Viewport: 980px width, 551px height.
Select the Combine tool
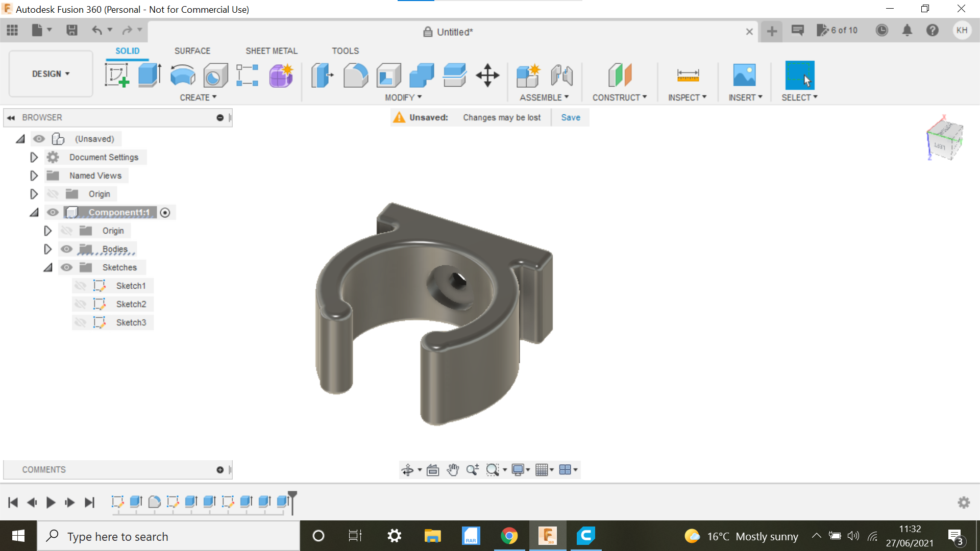(x=422, y=76)
